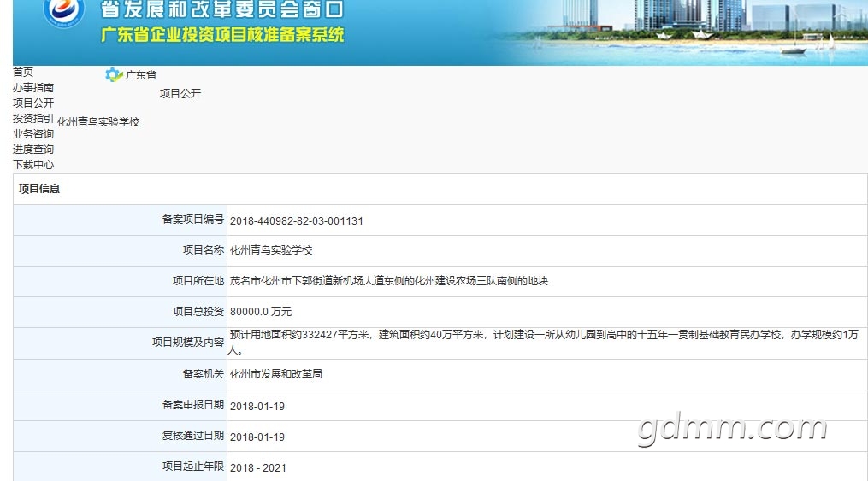
Task: Open the 首页 menu item
Action: tap(23, 72)
